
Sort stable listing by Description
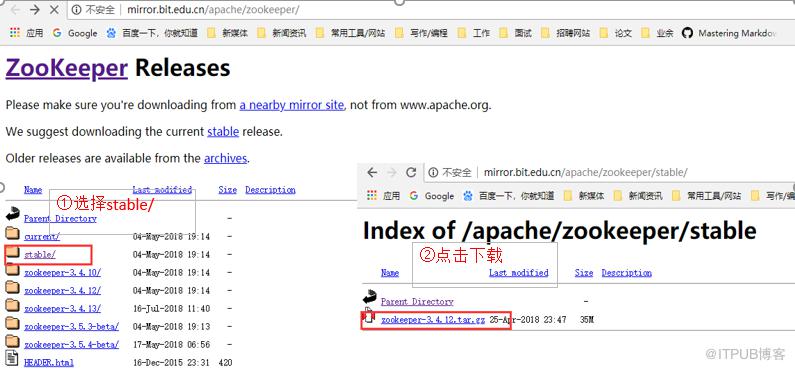point(627,273)
